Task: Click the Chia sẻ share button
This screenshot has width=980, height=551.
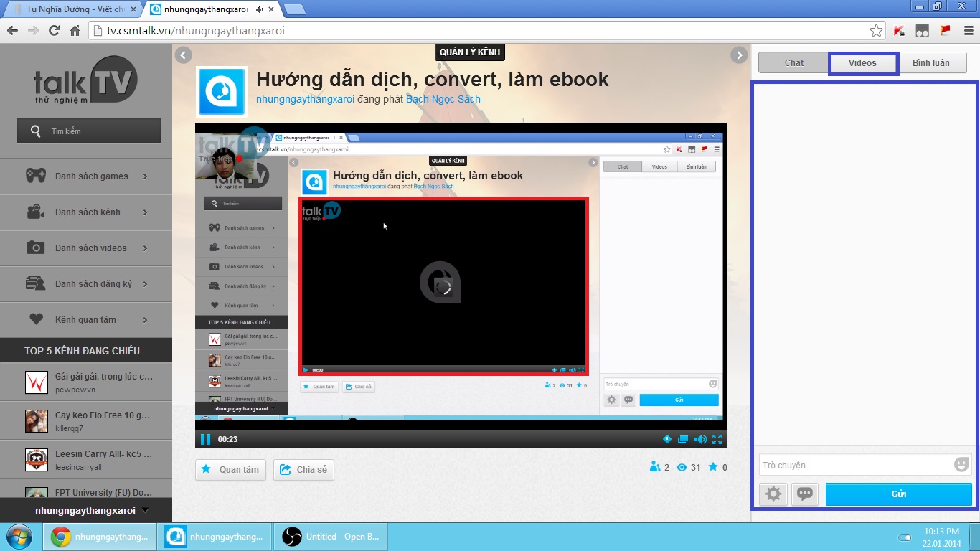Action: 303,470
